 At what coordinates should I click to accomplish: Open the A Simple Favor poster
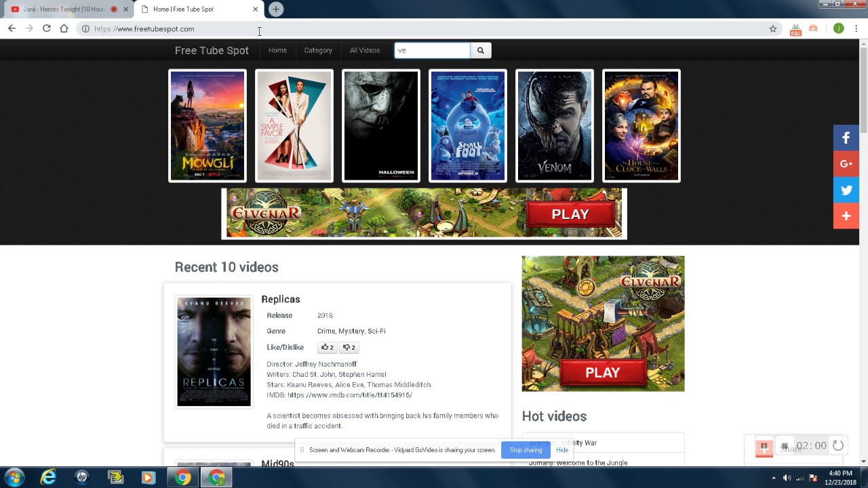[x=294, y=126]
